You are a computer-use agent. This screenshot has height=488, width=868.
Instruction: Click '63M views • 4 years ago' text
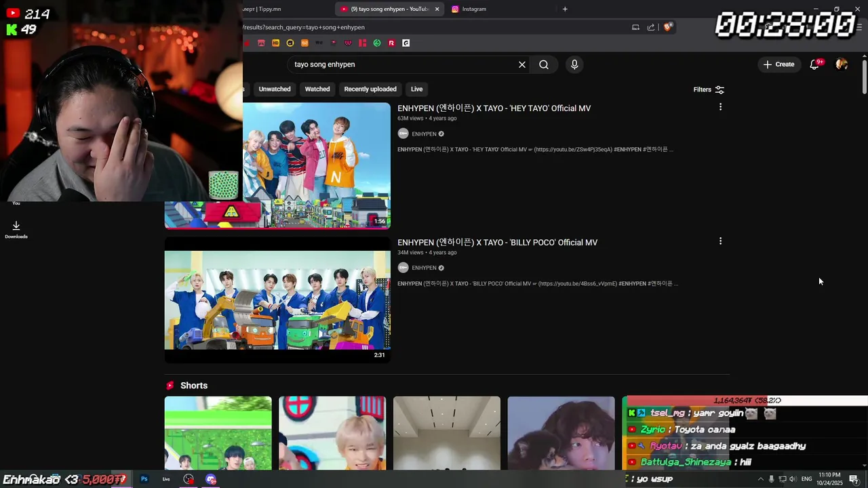[x=427, y=119]
